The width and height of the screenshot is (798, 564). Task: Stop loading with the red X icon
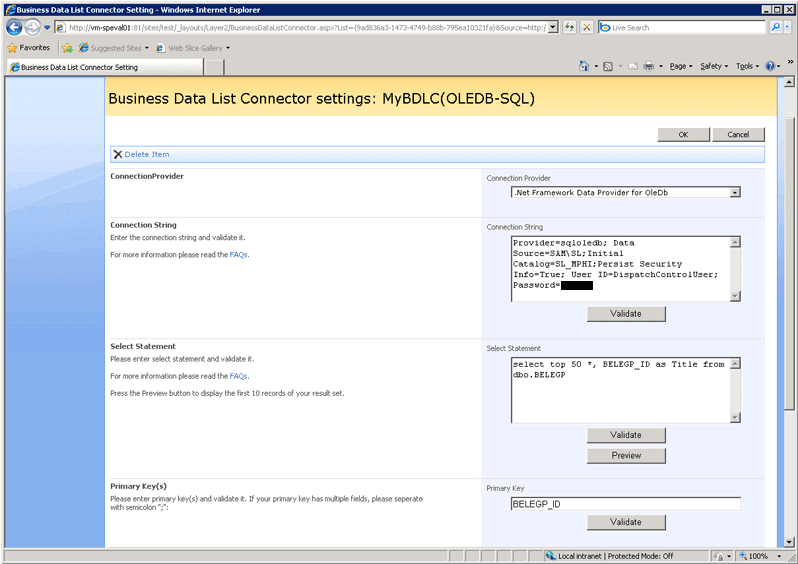pyautogui.click(x=586, y=27)
